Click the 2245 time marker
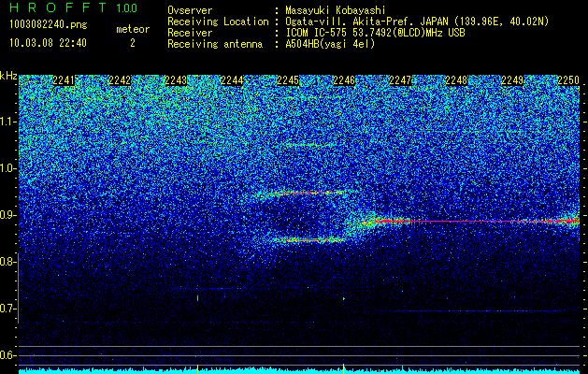 tap(288, 80)
